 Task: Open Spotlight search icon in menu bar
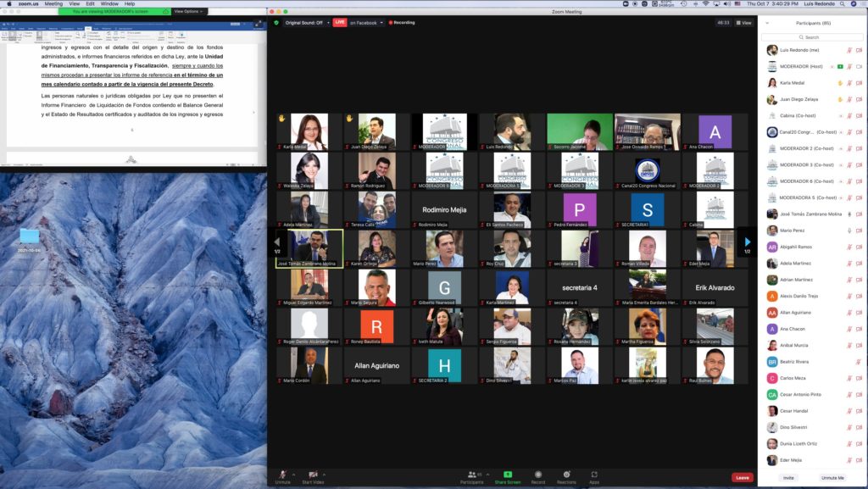[843, 3]
